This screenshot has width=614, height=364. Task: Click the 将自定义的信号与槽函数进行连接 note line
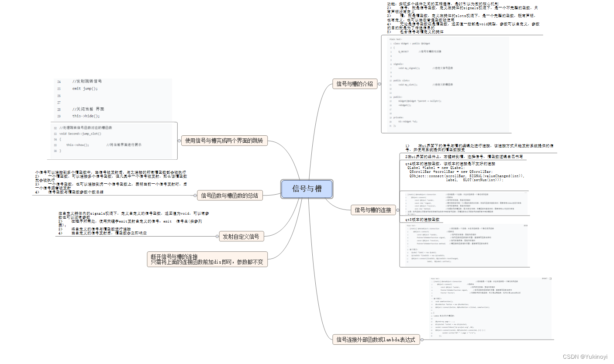point(94,229)
